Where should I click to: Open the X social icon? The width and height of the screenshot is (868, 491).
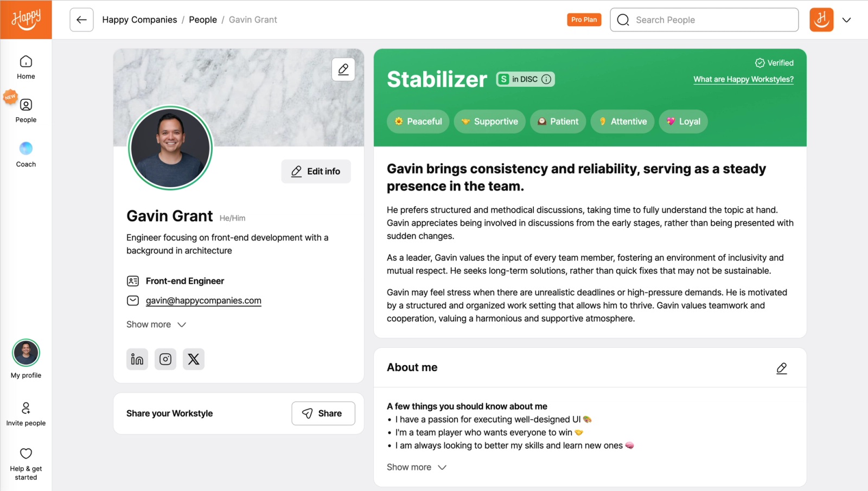(x=194, y=359)
